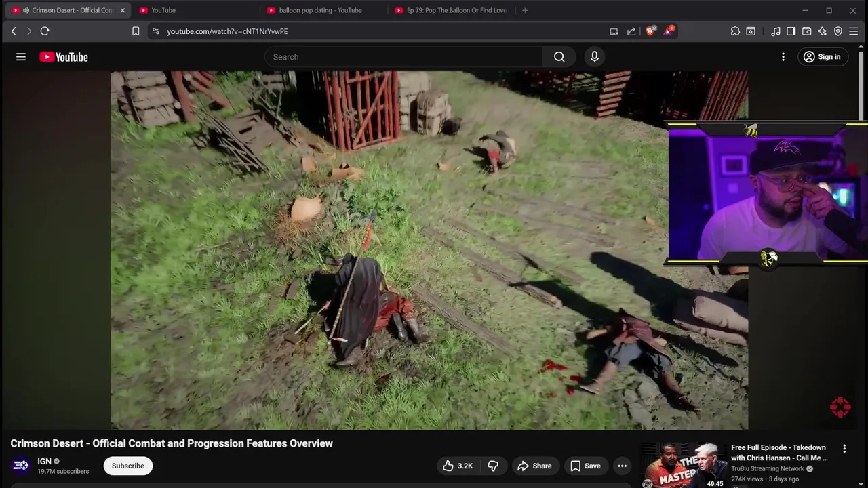
Task: Subscribe to the IGN channel
Action: click(x=128, y=466)
